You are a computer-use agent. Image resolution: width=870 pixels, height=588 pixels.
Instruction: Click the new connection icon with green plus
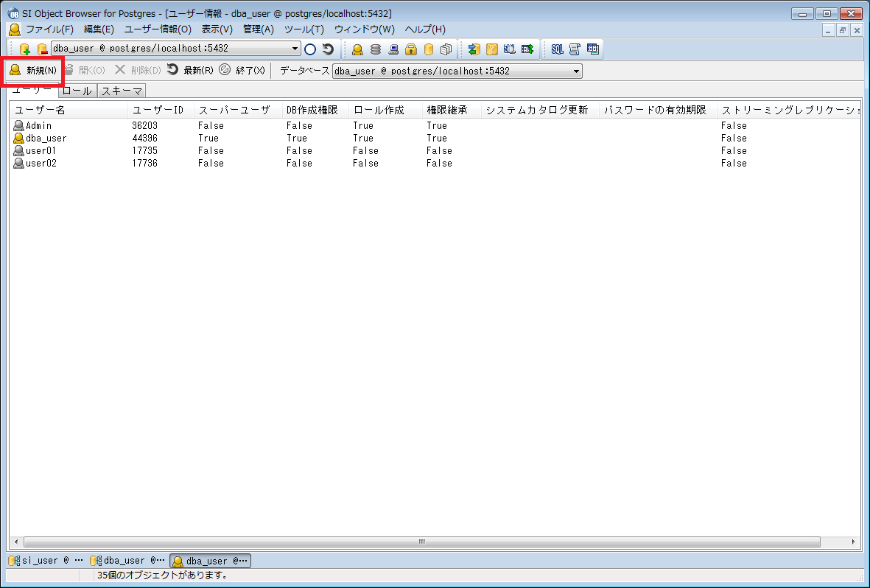(x=24, y=49)
